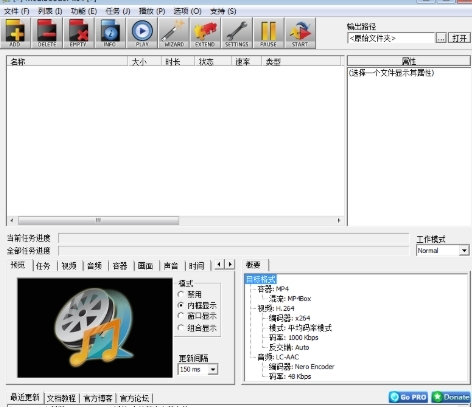Click the 输出路径 text field
472x407 pixels.
[x=391, y=38]
